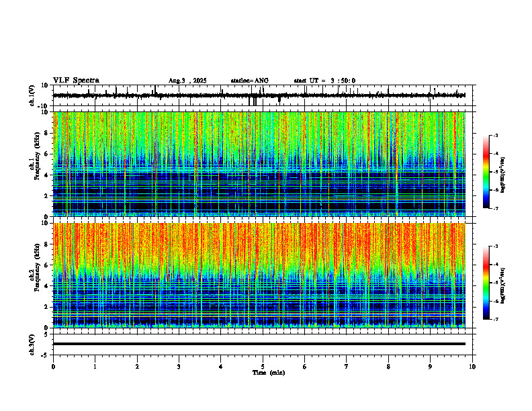Click time axis tick label 6

coord(305,367)
